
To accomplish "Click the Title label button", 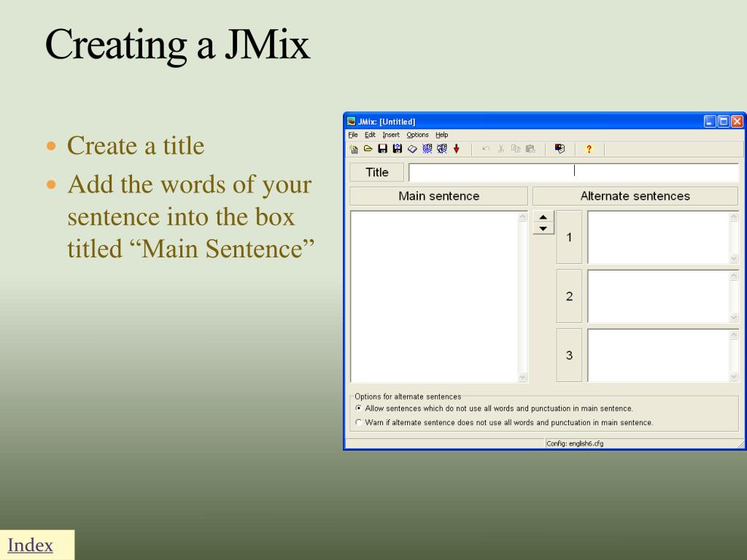I will click(377, 172).
